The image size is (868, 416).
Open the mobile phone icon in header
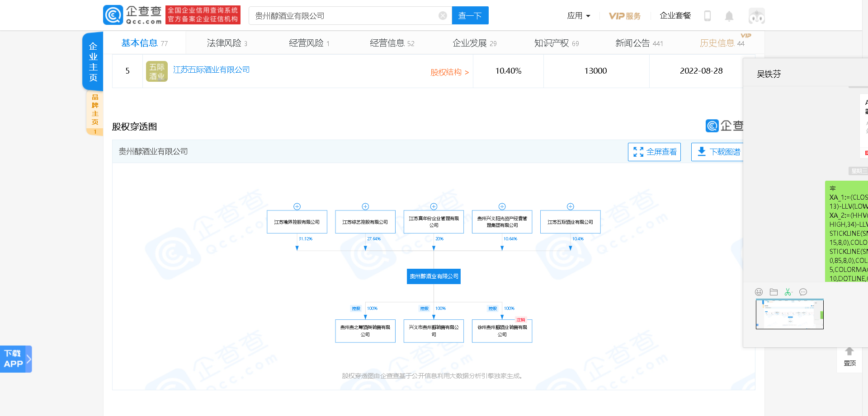[708, 16]
